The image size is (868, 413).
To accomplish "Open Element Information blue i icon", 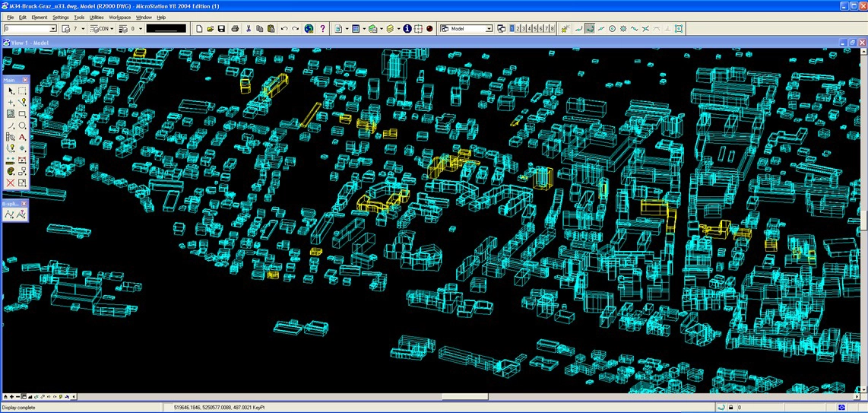I will [407, 29].
